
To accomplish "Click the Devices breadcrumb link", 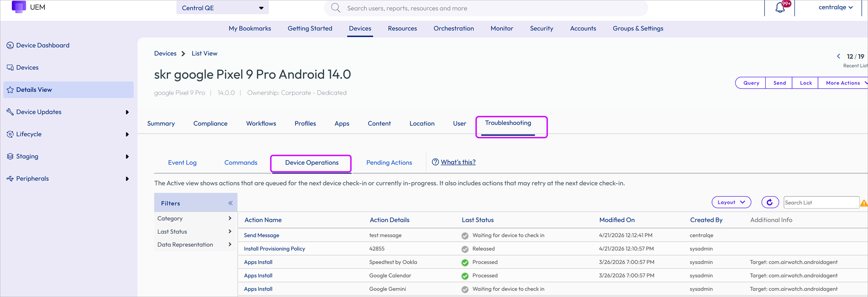I will [x=165, y=54].
